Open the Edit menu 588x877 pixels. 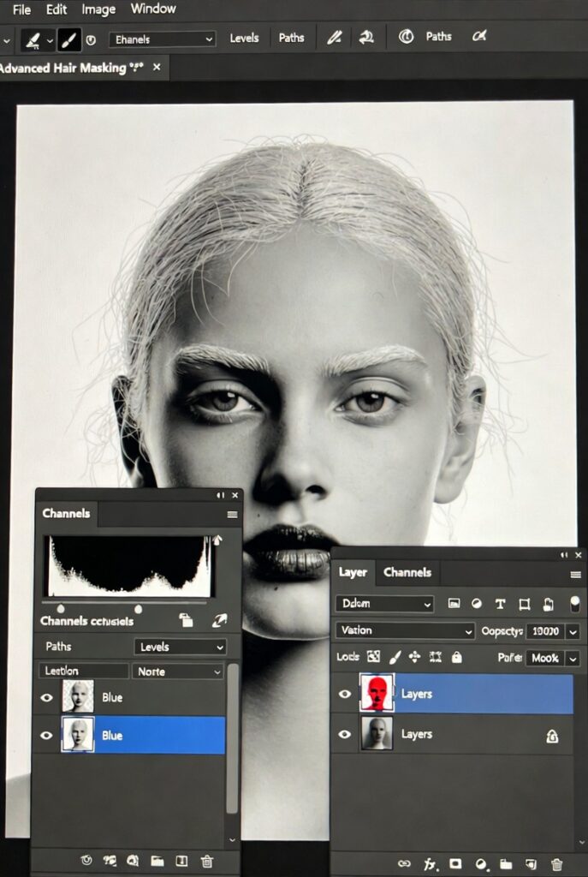point(56,9)
